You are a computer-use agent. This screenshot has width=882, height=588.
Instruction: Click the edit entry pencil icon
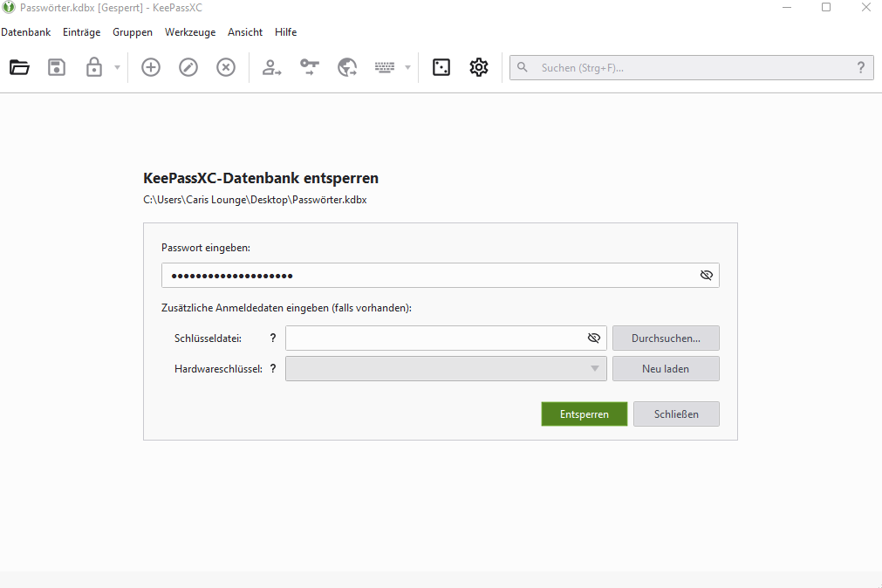tap(188, 67)
